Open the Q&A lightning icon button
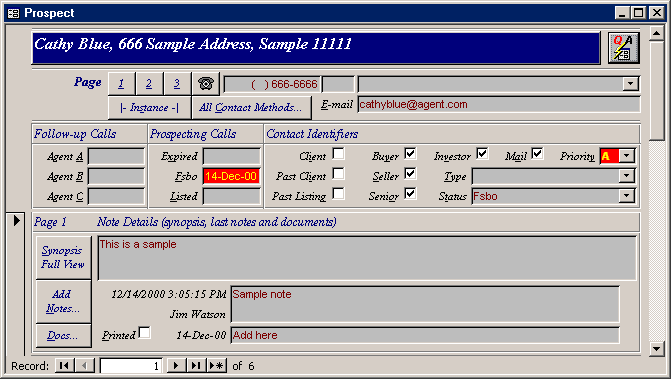671x379 pixels. [623, 48]
